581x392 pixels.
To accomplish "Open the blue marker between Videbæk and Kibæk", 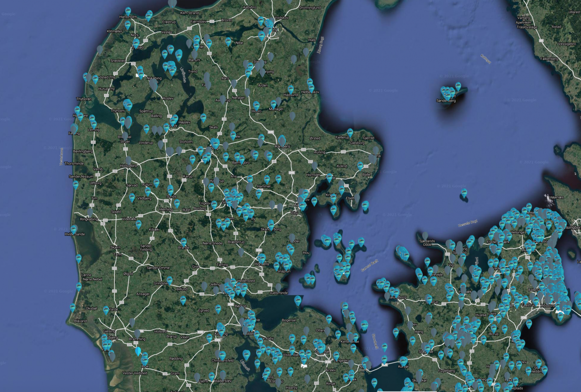I will 138,224.
